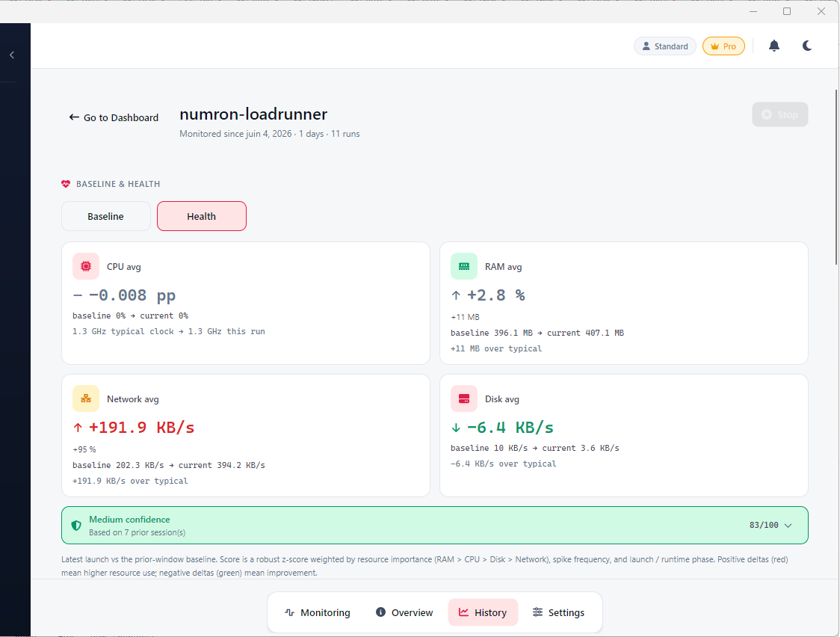The image size is (840, 637).
Task: Select the Health tab
Action: 202,216
